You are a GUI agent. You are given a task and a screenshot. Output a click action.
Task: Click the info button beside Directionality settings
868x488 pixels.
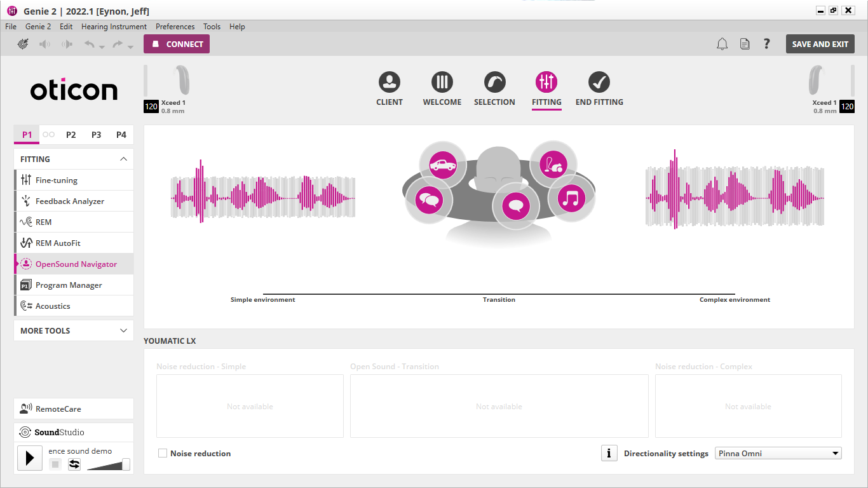[609, 453]
